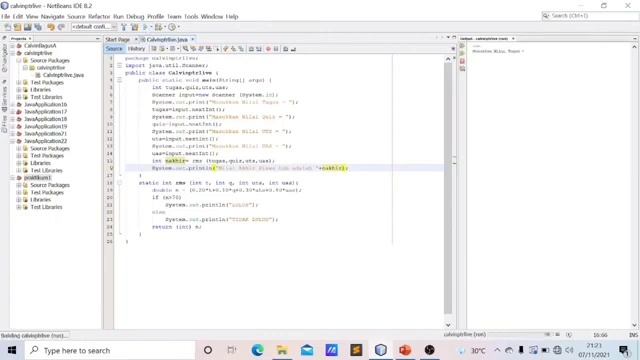Minimize the Projects panel
Image resolution: width=640 pixels, height=360 pixels.
[98, 39]
